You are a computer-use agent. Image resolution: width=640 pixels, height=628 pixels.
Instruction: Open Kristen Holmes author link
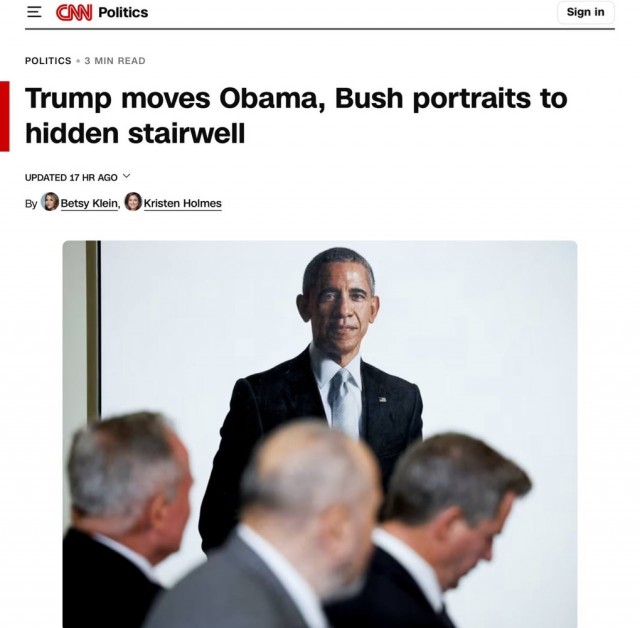pos(182,203)
